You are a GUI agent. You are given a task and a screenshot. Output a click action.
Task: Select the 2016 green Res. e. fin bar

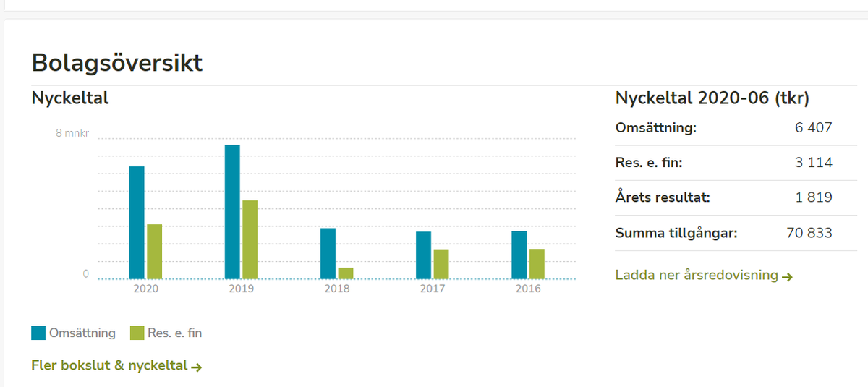(x=537, y=264)
